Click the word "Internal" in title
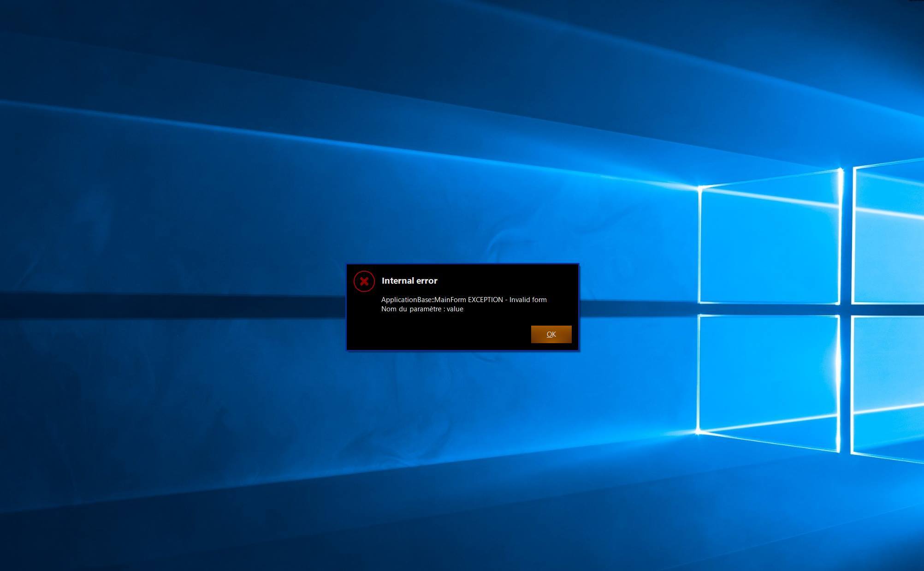The image size is (924, 571). (x=397, y=280)
